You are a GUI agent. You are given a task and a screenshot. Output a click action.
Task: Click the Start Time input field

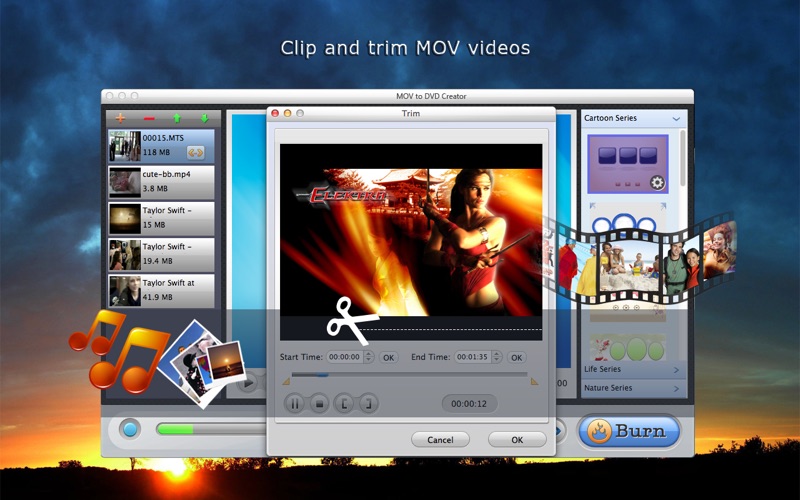click(x=345, y=357)
